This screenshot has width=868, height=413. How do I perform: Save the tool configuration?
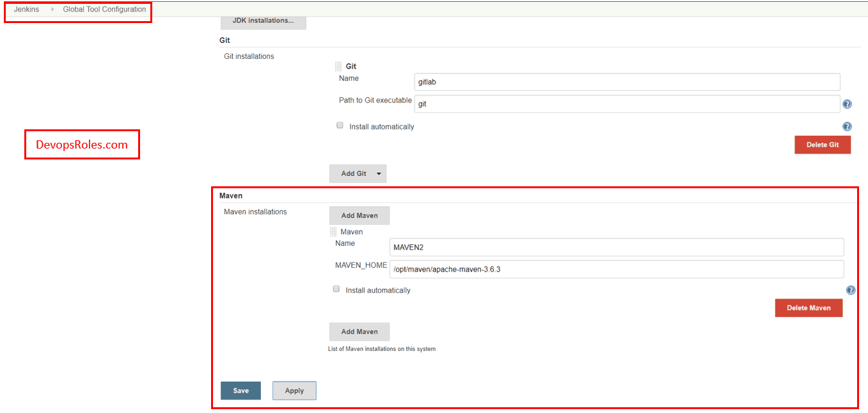point(241,390)
